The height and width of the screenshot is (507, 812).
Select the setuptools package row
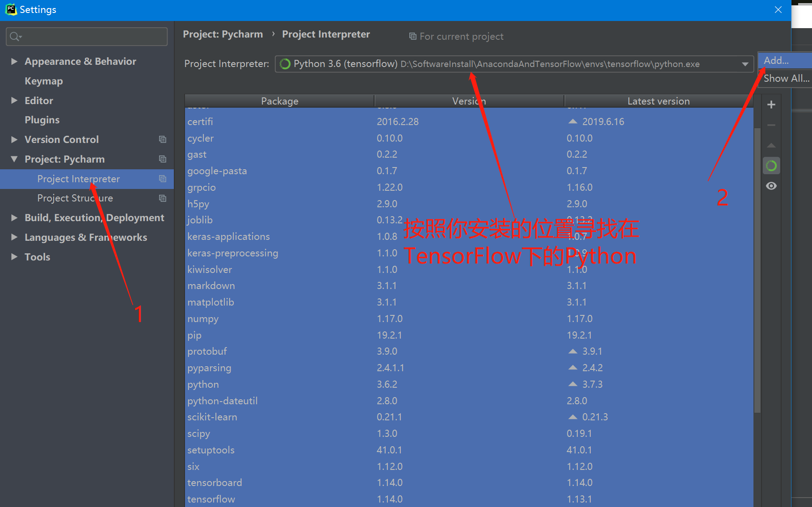click(469, 450)
